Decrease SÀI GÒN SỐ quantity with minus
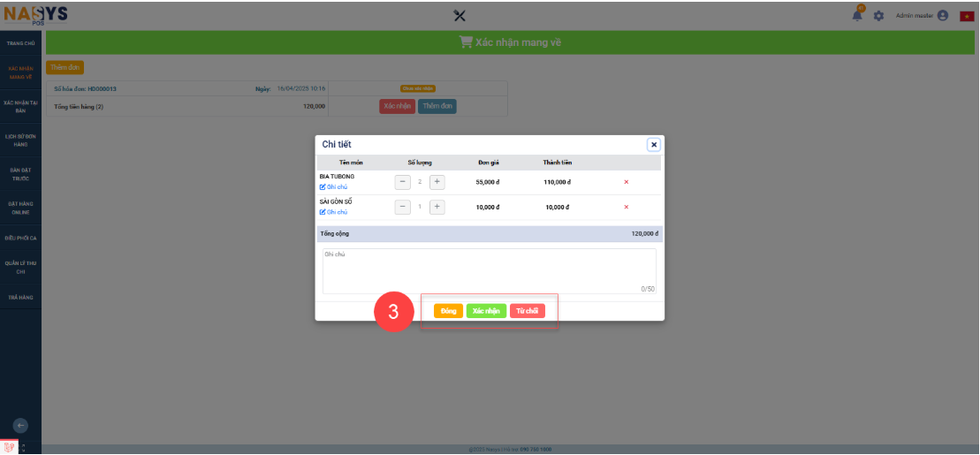 [402, 207]
